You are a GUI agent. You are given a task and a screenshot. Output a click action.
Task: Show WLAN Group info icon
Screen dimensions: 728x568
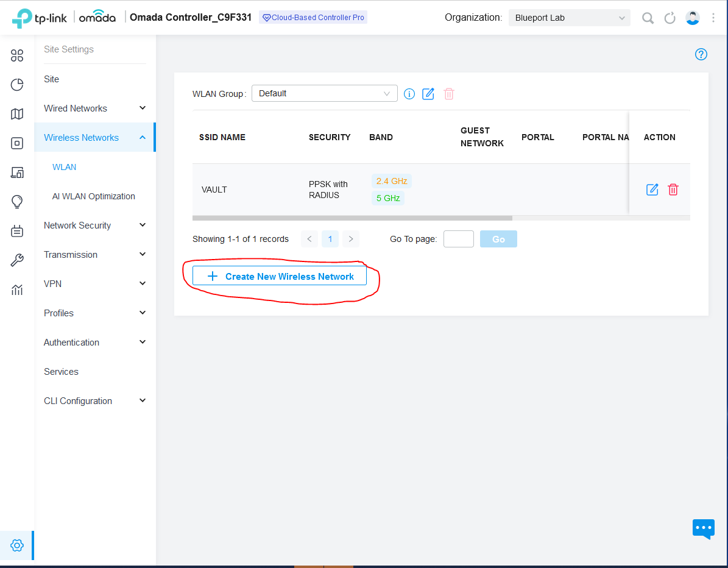click(x=409, y=94)
